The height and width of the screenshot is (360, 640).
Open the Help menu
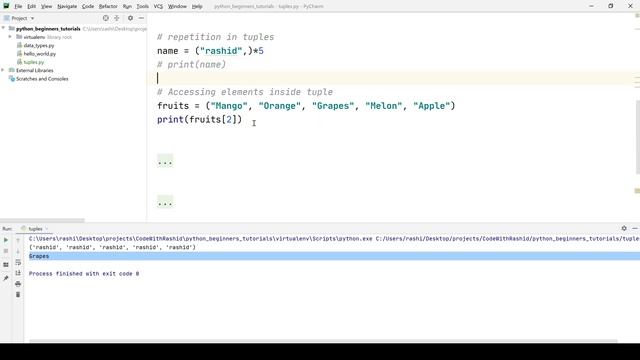(197, 7)
